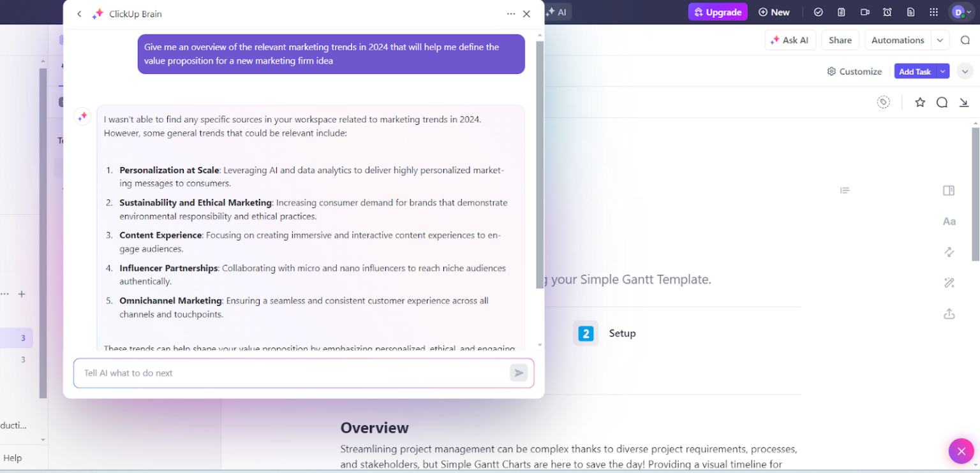The width and height of the screenshot is (980, 473).
Task: Click the Help link at the bottom left
Action: [x=13, y=458]
